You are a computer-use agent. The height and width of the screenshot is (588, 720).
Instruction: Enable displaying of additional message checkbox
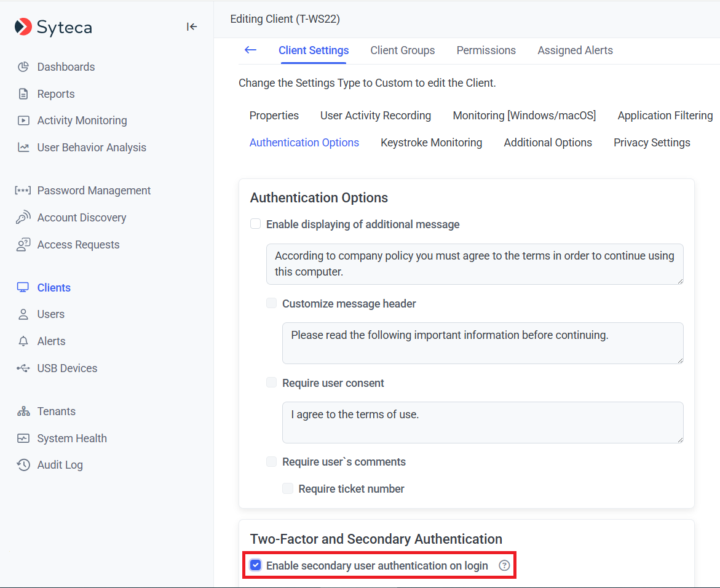tap(256, 224)
